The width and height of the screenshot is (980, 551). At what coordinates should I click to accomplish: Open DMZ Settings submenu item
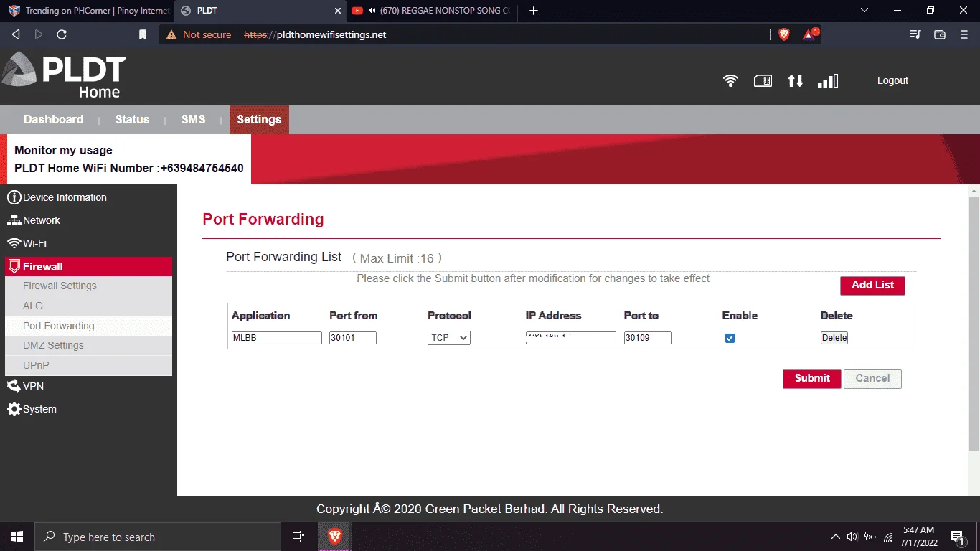pos(88,345)
